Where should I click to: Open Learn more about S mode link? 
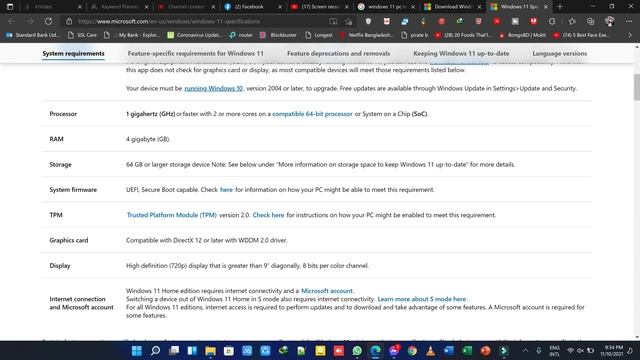[x=422, y=299]
